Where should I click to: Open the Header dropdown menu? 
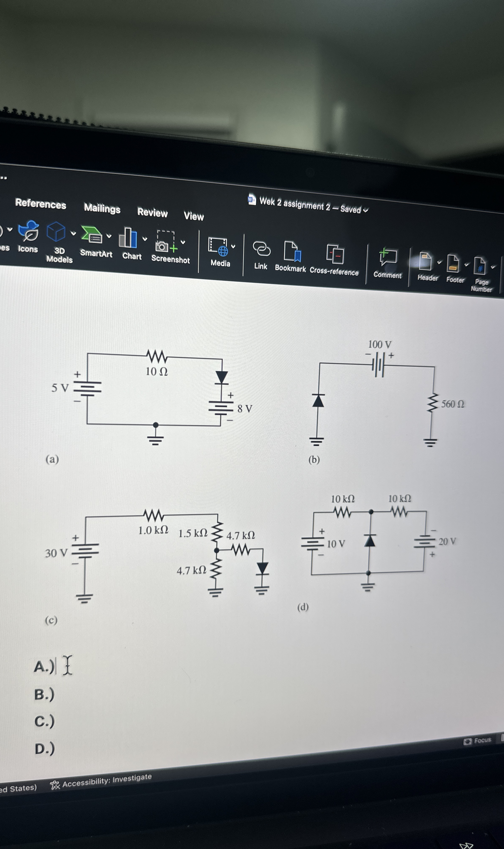coord(439,262)
